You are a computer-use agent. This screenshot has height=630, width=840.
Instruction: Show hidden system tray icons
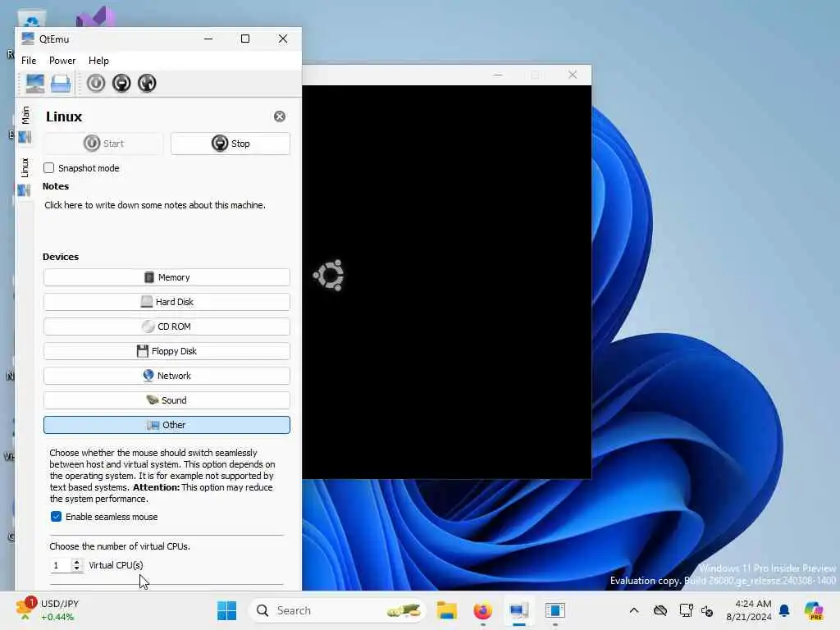pyautogui.click(x=634, y=610)
